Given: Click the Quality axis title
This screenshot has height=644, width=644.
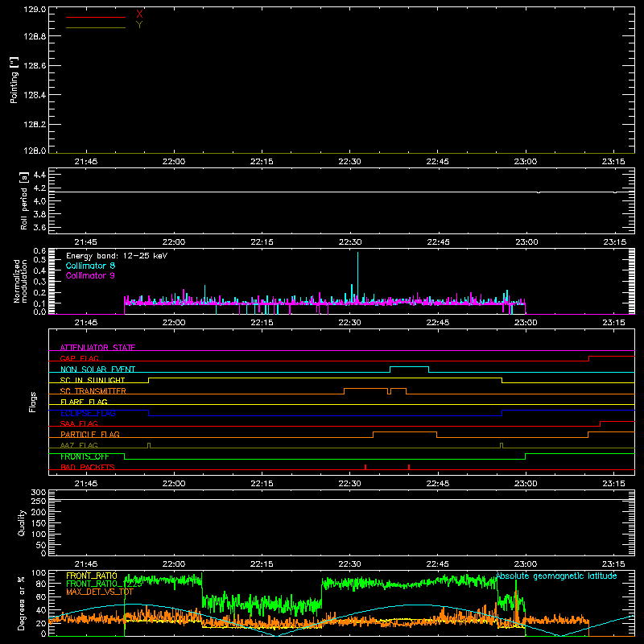Looking at the screenshot, I should click(x=22, y=522).
